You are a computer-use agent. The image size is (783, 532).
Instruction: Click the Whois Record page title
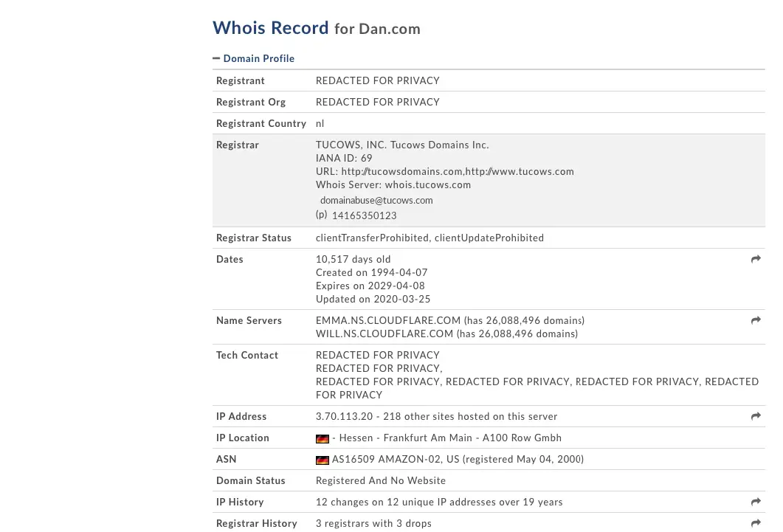click(316, 28)
